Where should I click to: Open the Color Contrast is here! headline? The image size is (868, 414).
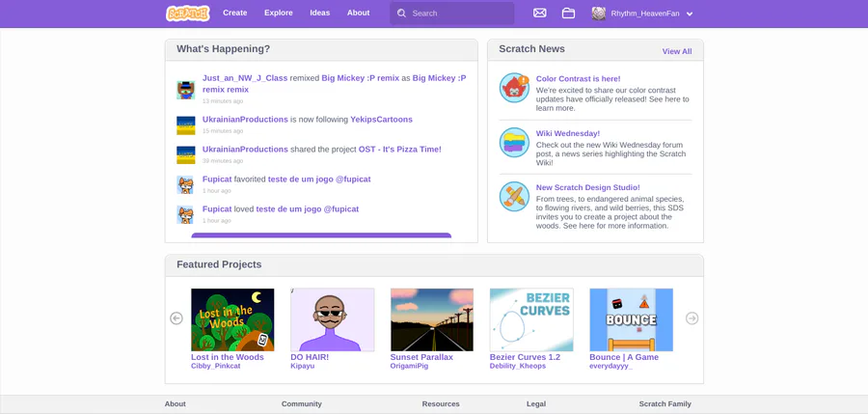click(578, 79)
